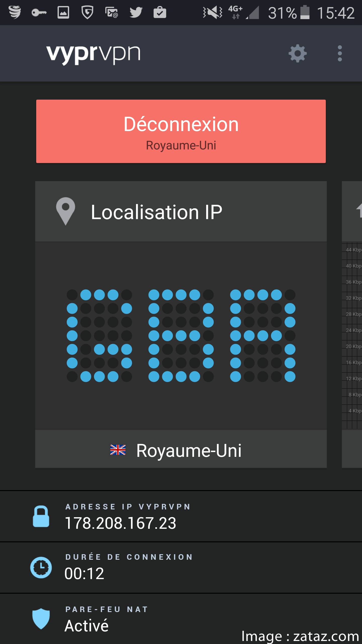The width and height of the screenshot is (362, 644).
Task: Tap the IP address 178.208.167.23
Action: coord(120,523)
